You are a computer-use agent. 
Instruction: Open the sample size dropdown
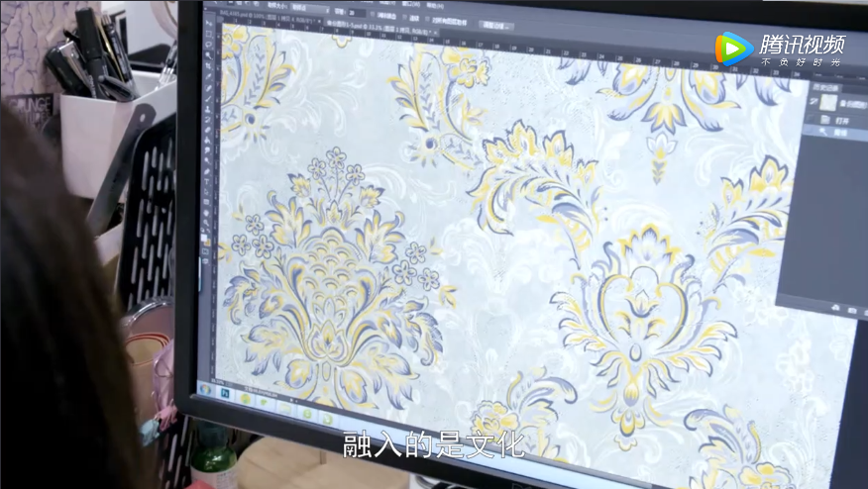[310, 10]
